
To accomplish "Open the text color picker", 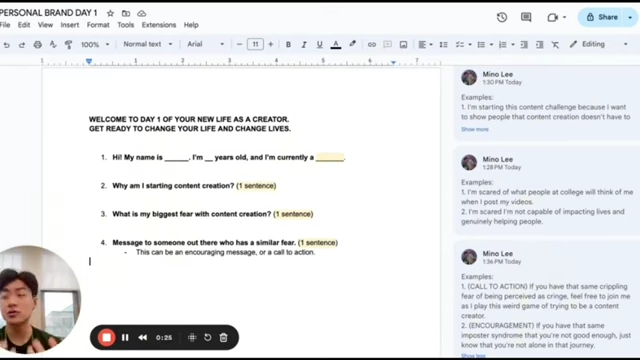I will pos(336,44).
